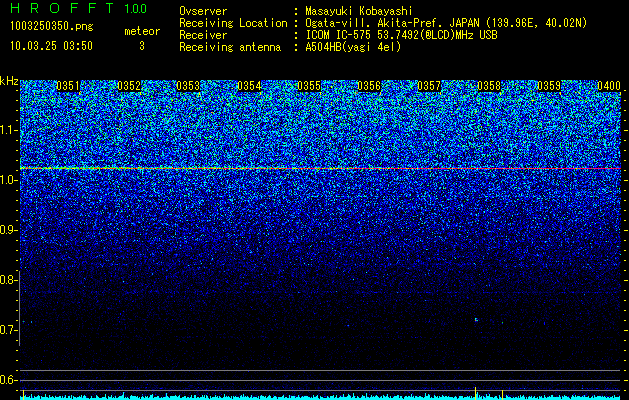The image size is (629, 400).
Task: Click the 0358 time marker
Action: 489,86
